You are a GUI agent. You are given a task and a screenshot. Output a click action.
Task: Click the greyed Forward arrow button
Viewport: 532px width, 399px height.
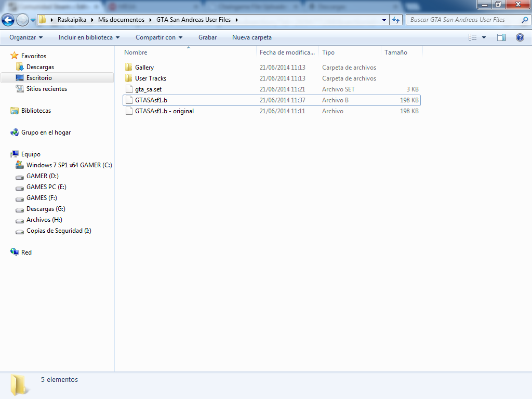click(x=22, y=20)
